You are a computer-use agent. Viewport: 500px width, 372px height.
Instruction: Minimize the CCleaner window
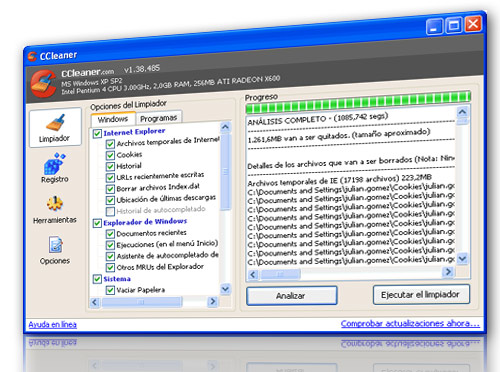click(434, 27)
